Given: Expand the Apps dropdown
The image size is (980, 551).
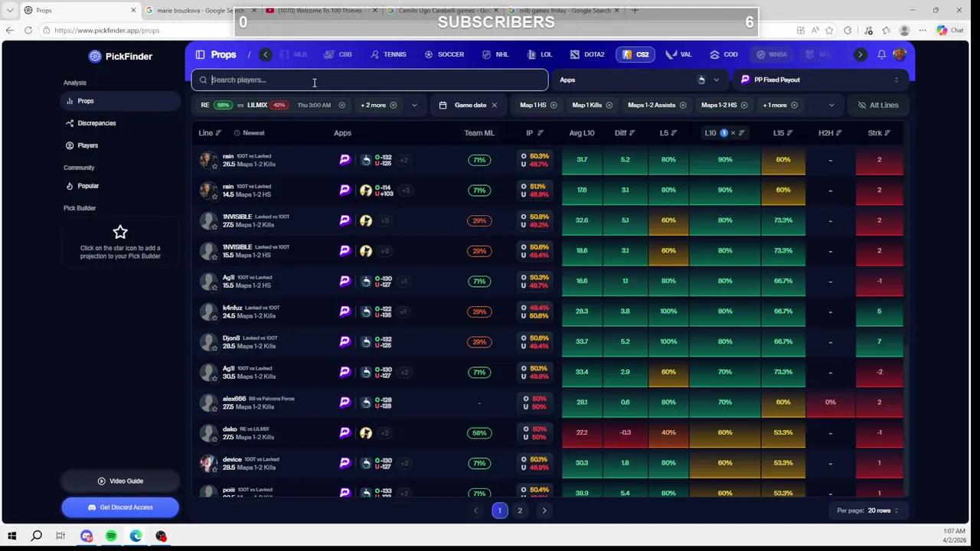Looking at the screenshot, I should (643, 80).
